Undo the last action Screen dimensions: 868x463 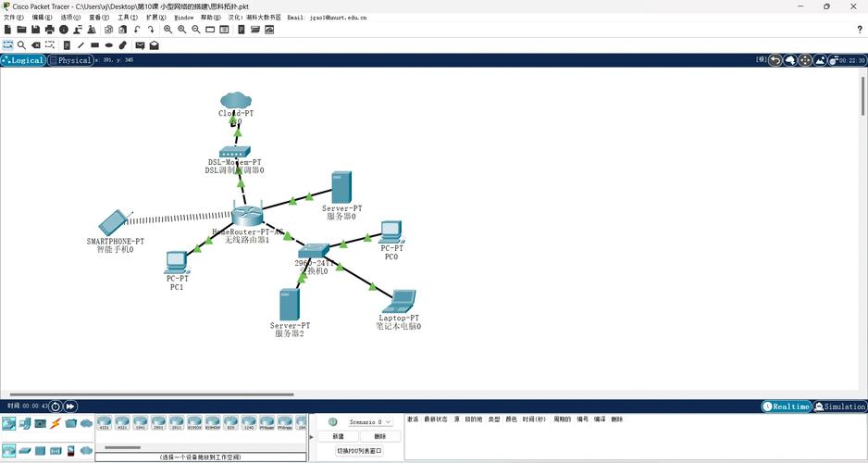click(x=137, y=30)
